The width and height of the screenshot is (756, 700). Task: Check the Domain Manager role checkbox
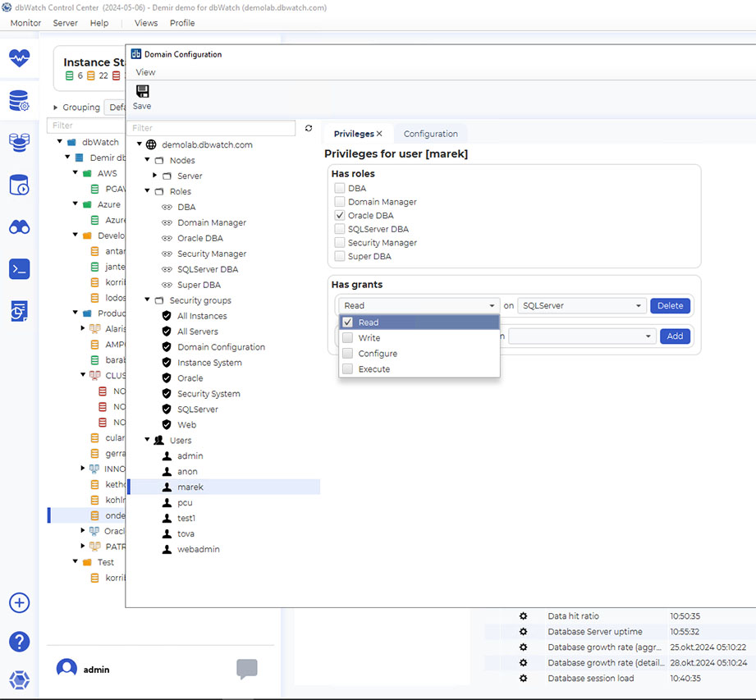point(340,202)
